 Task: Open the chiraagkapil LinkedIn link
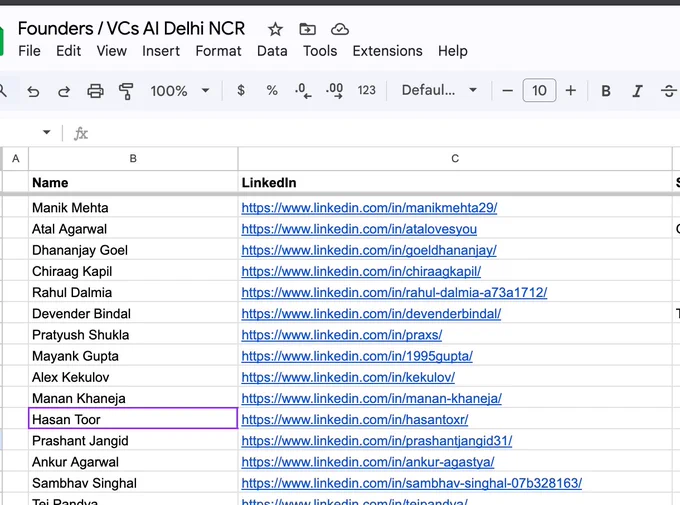click(361, 272)
